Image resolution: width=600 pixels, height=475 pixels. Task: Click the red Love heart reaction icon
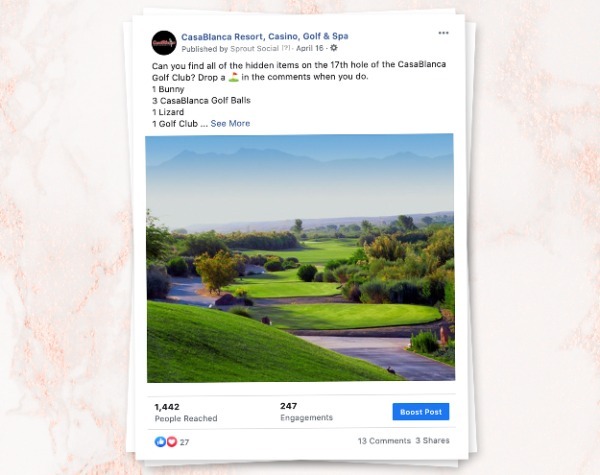coord(171,442)
